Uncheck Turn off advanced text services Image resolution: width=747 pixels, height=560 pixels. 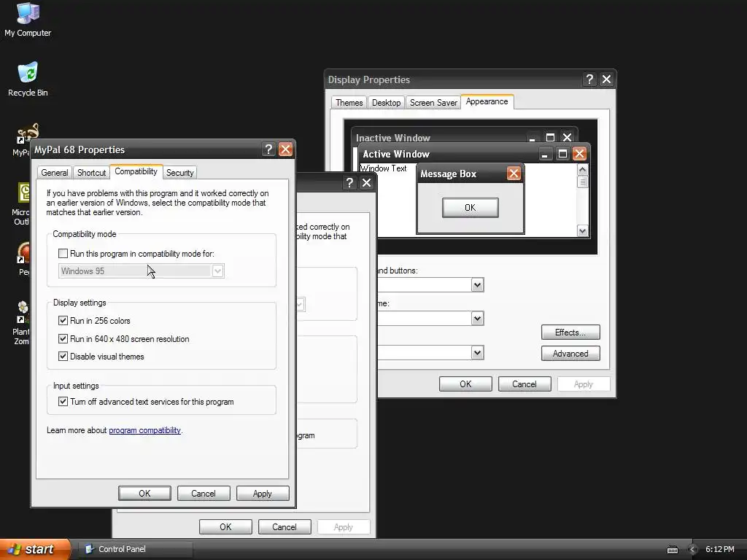[x=63, y=402]
